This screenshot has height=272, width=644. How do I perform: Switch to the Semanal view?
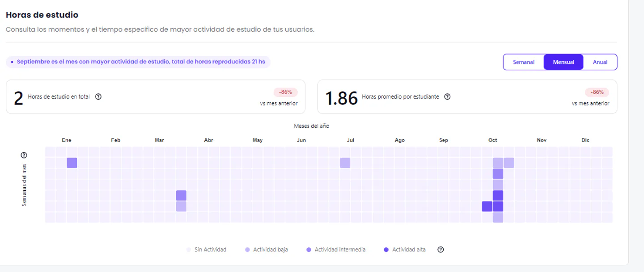click(523, 62)
